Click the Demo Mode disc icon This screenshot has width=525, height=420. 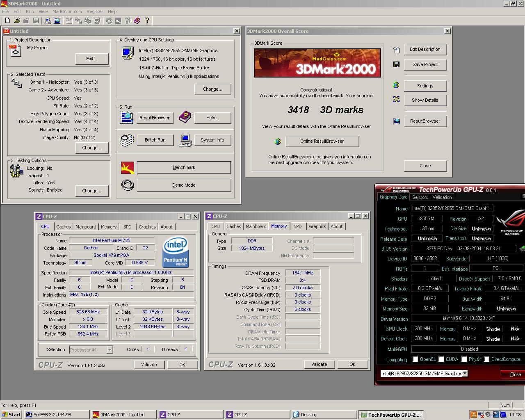(128, 185)
